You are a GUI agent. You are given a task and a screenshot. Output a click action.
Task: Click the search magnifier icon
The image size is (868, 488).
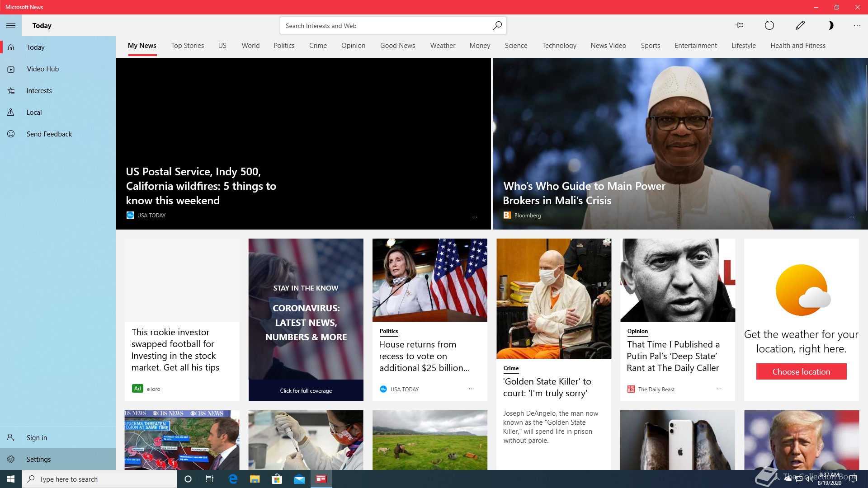click(x=497, y=26)
